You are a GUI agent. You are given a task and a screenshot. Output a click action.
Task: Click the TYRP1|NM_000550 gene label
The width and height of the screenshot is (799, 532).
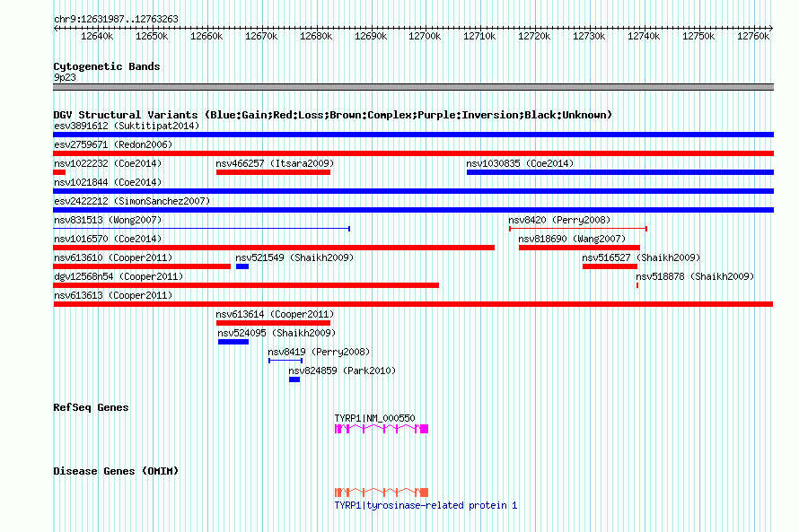374,418
